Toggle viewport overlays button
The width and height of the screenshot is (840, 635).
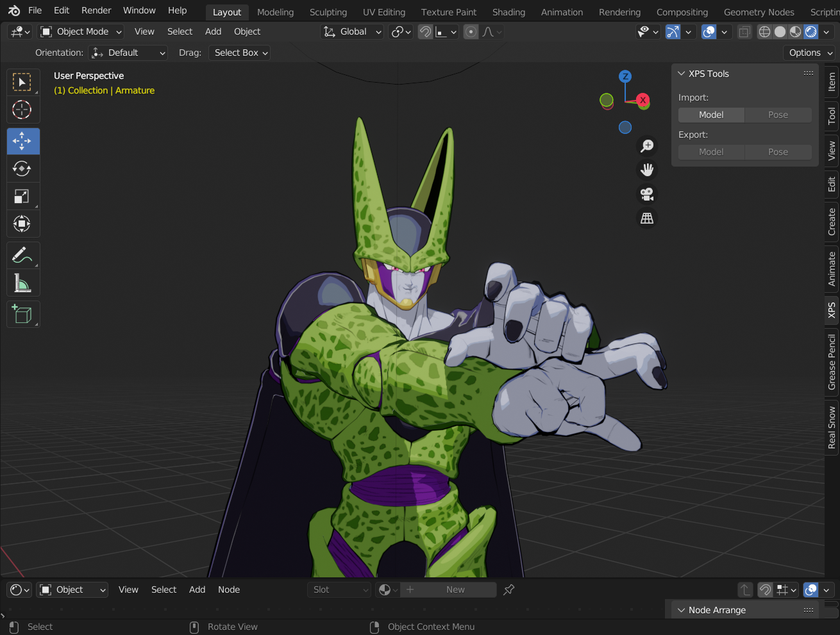(709, 31)
